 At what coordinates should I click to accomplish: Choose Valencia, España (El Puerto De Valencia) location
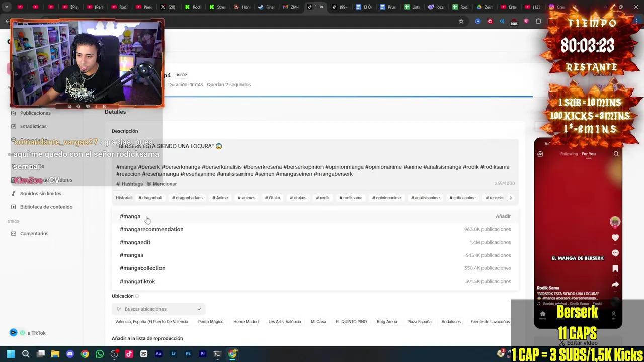151,322
